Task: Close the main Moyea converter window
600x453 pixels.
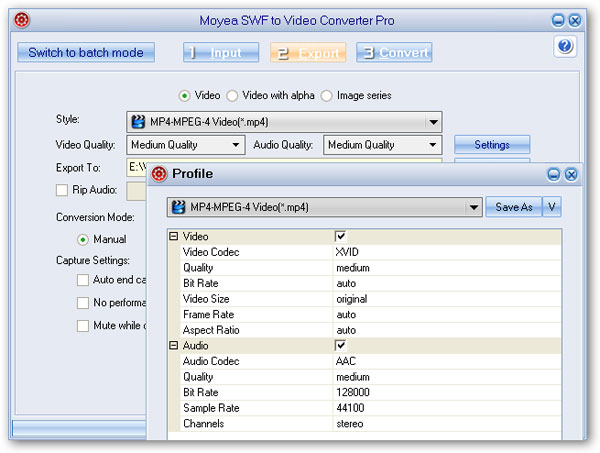Action: (x=574, y=20)
